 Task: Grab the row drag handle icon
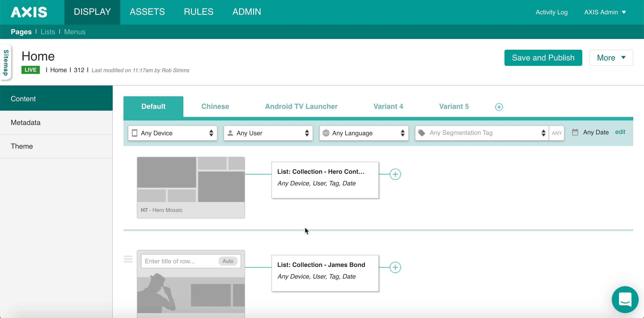click(128, 259)
